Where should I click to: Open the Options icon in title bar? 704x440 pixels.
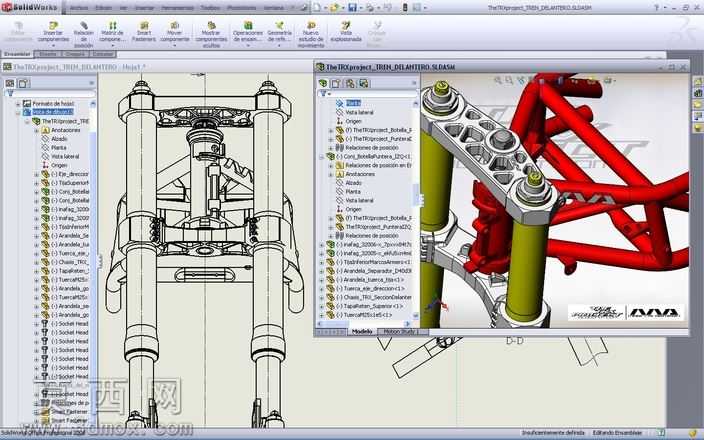pyautogui.click(x=417, y=7)
